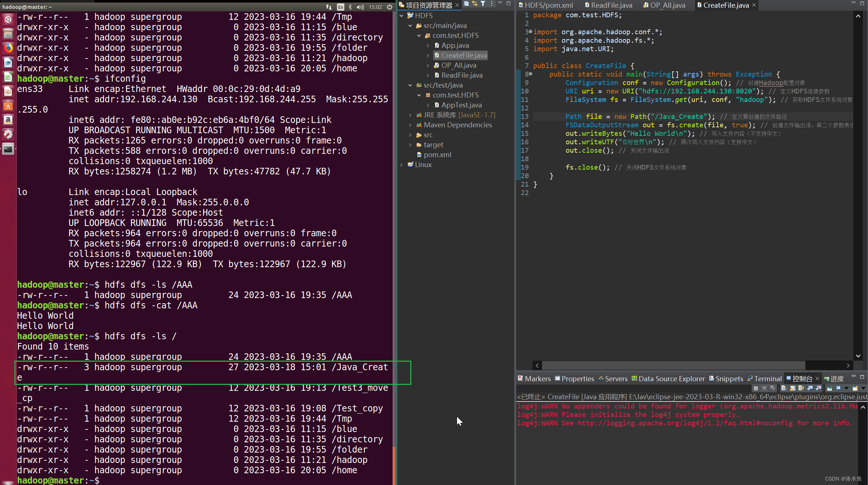The width and height of the screenshot is (868, 485).
Task: Expand the App.java tree node
Action: pyautogui.click(x=428, y=45)
